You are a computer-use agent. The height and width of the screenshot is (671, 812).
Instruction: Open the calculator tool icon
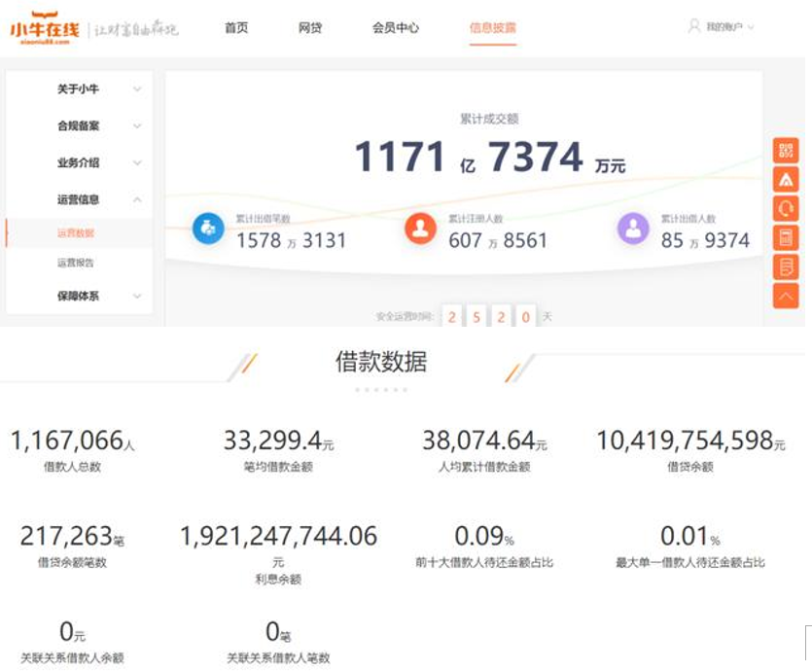(786, 238)
